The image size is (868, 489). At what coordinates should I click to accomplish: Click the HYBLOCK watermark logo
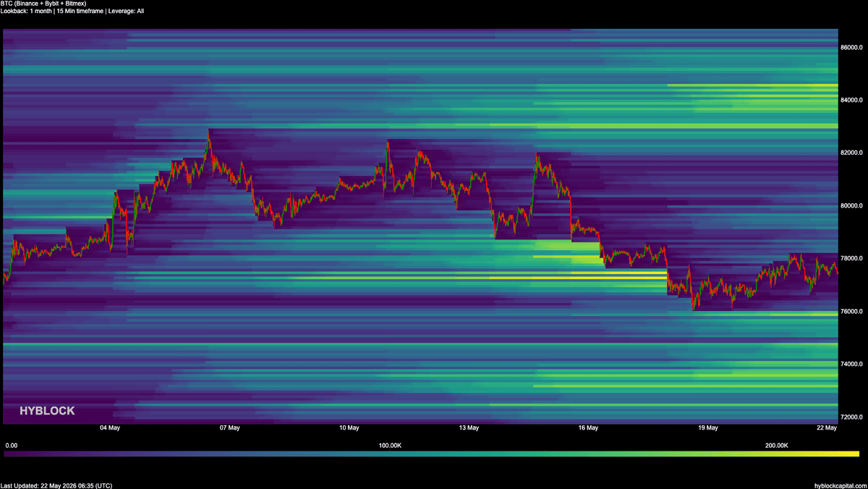coord(47,411)
